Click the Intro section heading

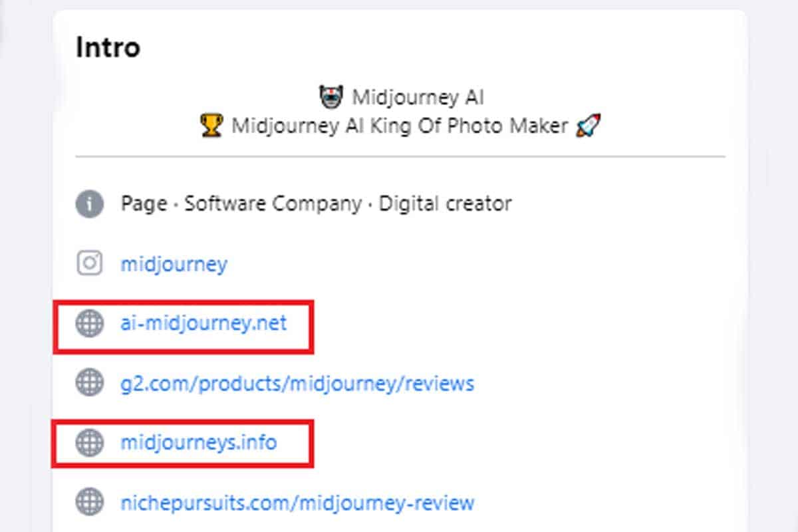click(108, 48)
